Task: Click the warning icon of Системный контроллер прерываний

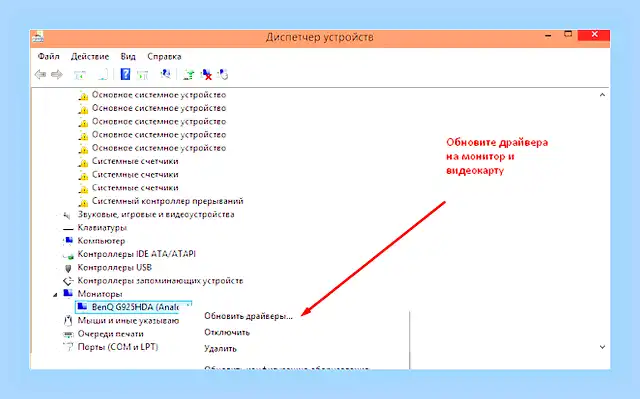Action: [83, 202]
